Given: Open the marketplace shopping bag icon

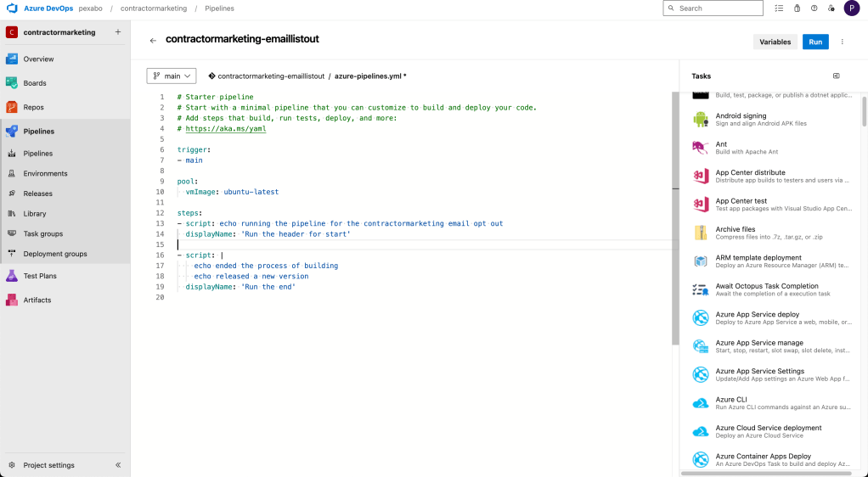Looking at the screenshot, I should pyautogui.click(x=797, y=8).
